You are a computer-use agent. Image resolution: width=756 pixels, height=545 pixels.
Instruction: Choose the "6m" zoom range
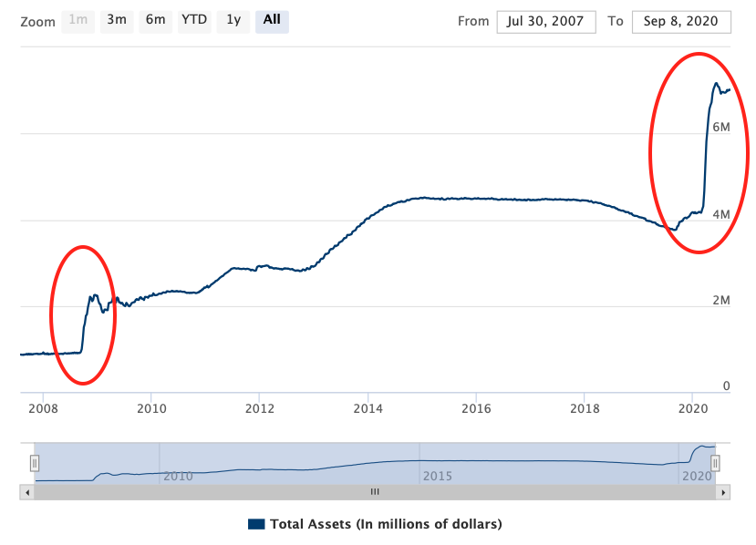[154, 21]
